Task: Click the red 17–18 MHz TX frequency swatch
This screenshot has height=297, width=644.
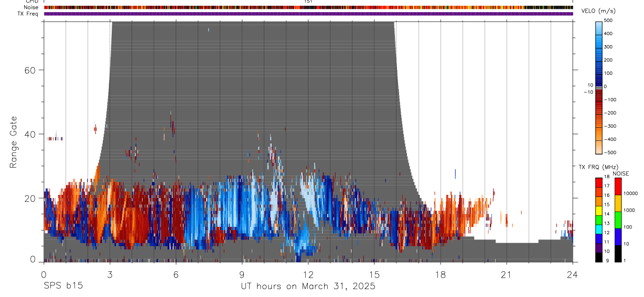Action: click(598, 183)
